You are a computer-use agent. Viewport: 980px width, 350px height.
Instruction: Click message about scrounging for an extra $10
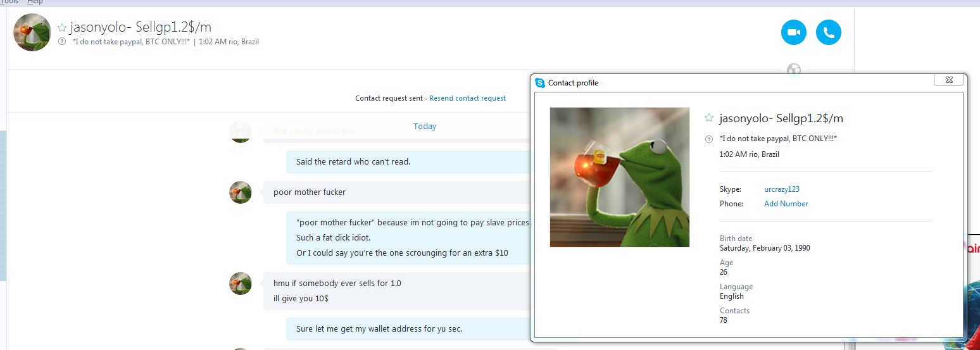[x=402, y=253]
